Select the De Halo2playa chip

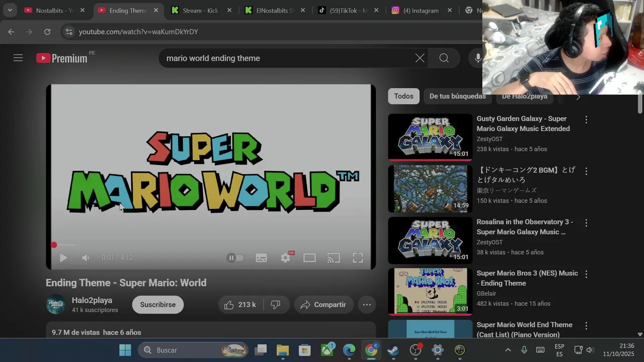(x=524, y=96)
